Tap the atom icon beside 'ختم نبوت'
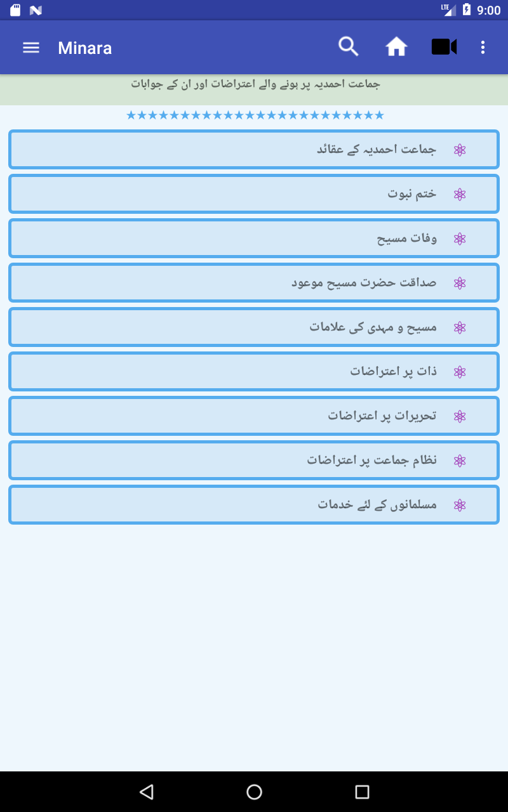The image size is (508, 812). pyautogui.click(x=460, y=195)
